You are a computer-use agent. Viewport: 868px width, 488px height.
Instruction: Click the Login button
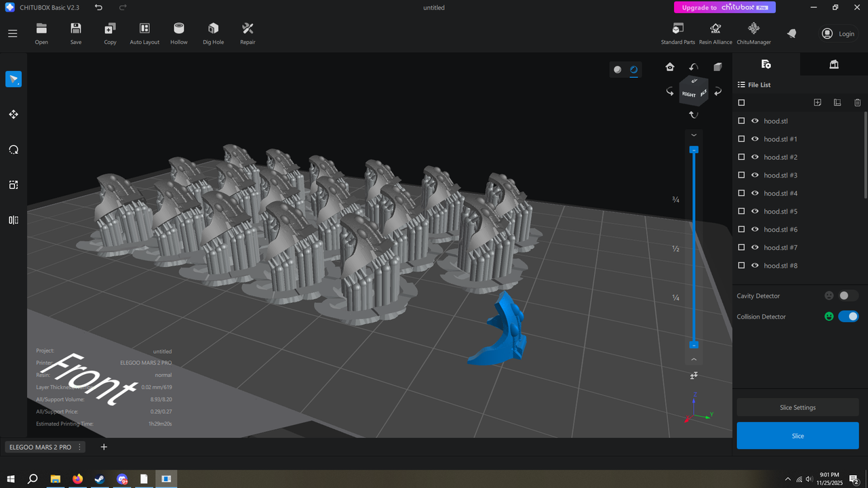tap(838, 33)
